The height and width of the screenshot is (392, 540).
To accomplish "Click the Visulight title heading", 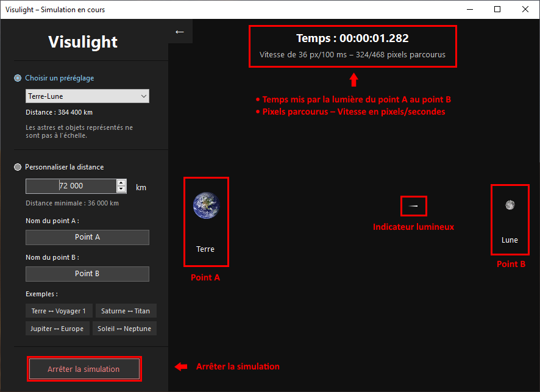I will [x=83, y=42].
